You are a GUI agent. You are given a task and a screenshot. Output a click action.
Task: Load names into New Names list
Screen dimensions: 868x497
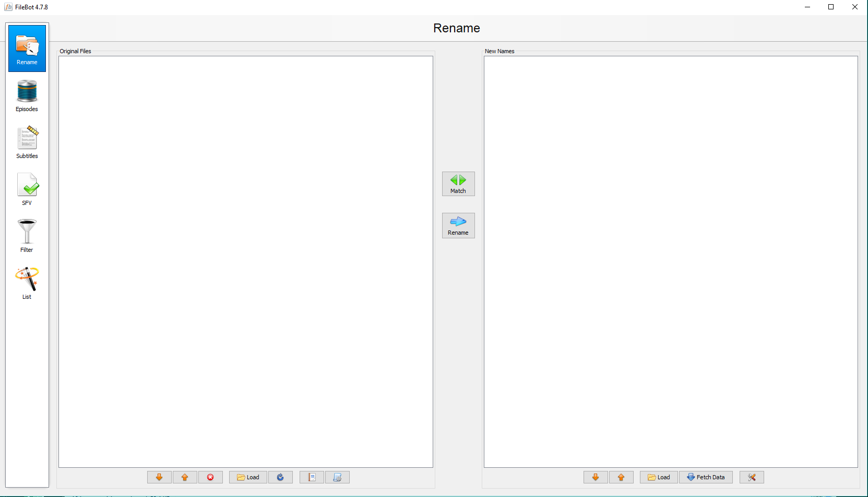pyautogui.click(x=659, y=477)
